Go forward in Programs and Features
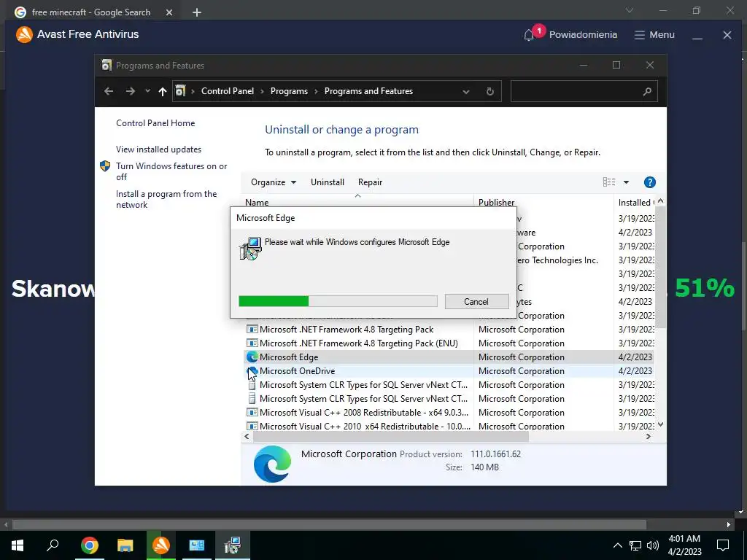Viewport: 747px width, 560px height. click(x=131, y=91)
